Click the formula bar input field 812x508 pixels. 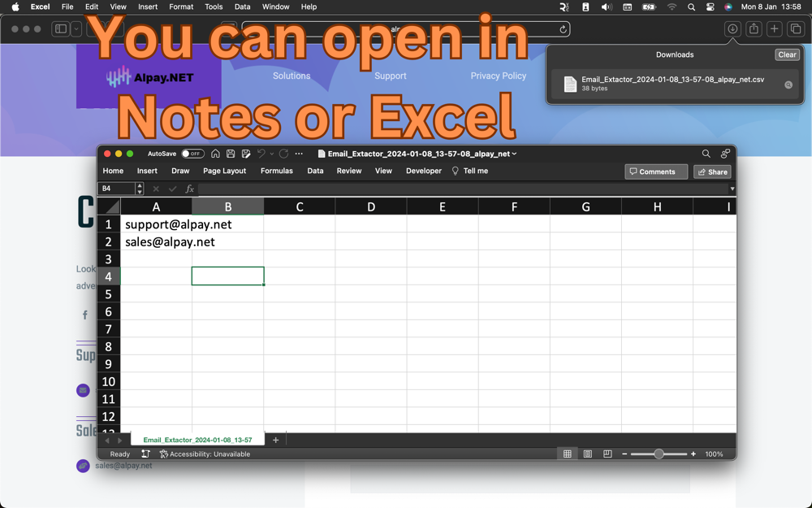[463, 189]
